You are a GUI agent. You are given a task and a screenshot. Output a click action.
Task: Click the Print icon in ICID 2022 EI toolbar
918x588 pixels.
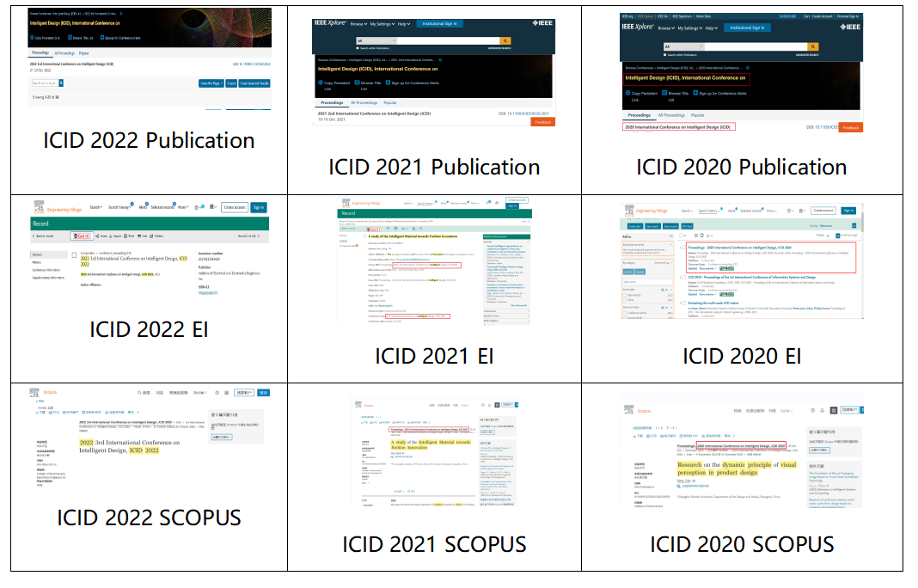tap(125, 236)
